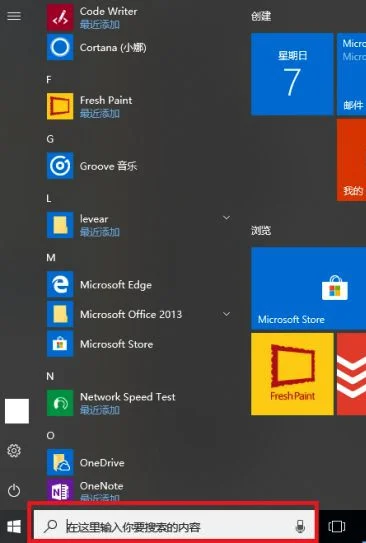366x543 pixels.
Task: Click into the taskbar search box
Action: pyautogui.click(x=174, y=527)
